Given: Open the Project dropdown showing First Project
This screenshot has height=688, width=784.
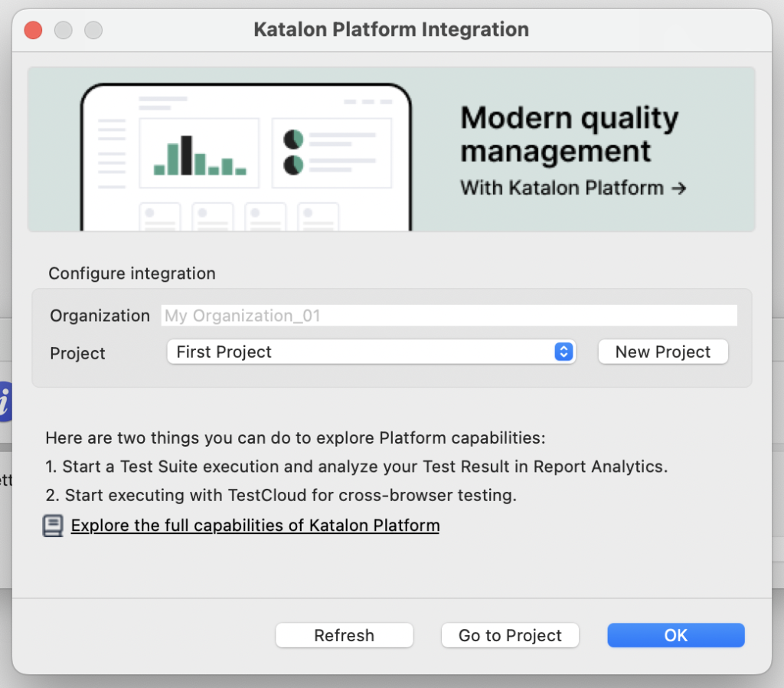Looking at the screenshot, I should coord(371,352).
